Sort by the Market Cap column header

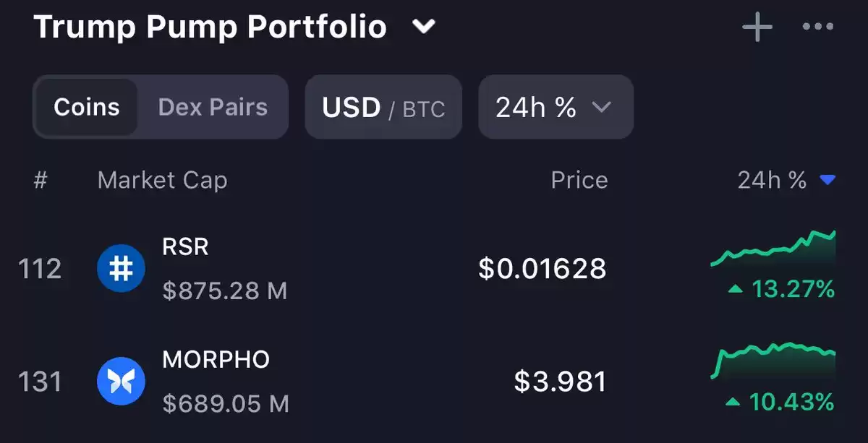click(x=162, y=180)
